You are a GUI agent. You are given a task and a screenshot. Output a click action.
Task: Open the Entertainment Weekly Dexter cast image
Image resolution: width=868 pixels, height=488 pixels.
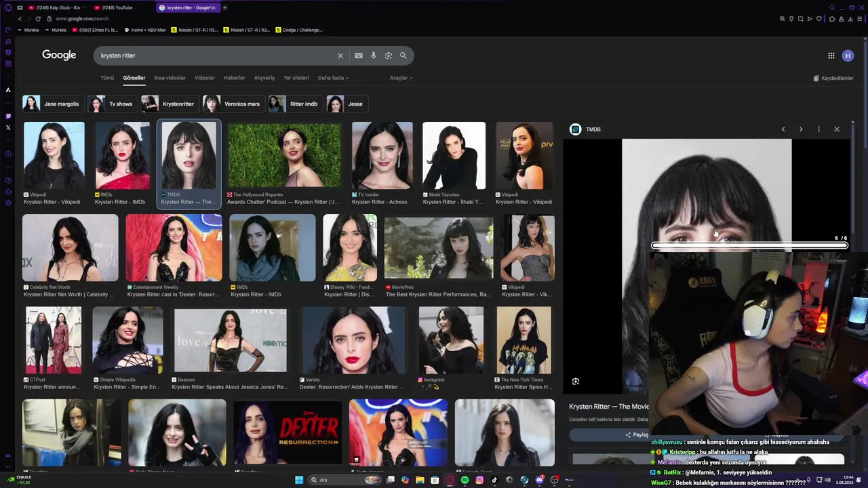174,248
